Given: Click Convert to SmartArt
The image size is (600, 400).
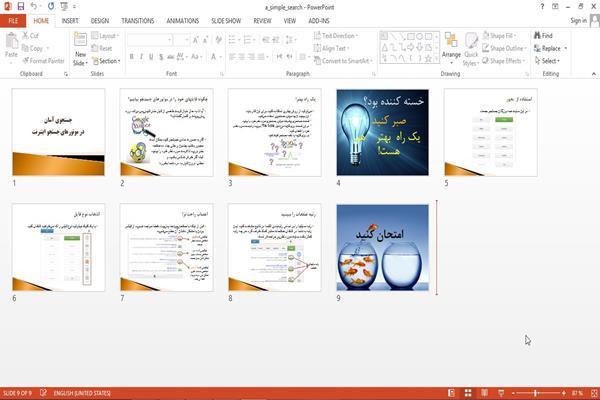Looking at the screenshot, I should pos(343,61).
